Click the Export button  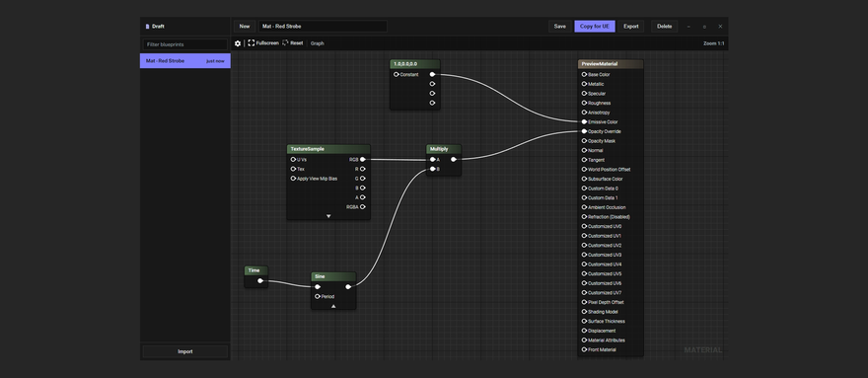click(631, 26)
